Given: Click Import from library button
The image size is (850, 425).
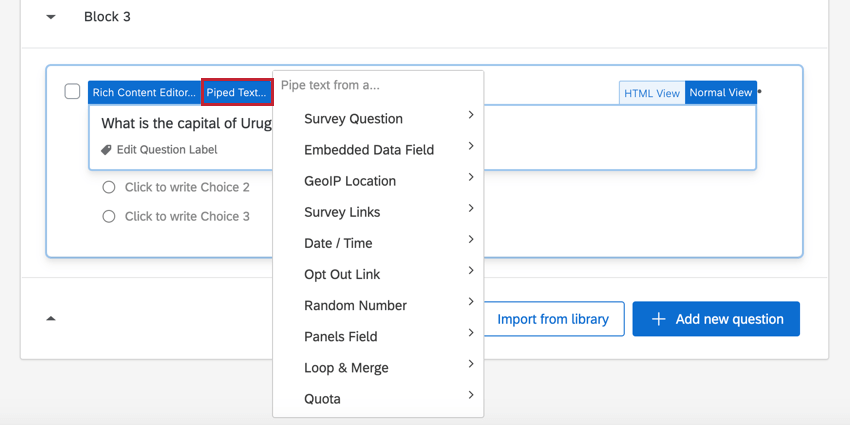Looking at the screenshot, I should [x=553, y=319].
